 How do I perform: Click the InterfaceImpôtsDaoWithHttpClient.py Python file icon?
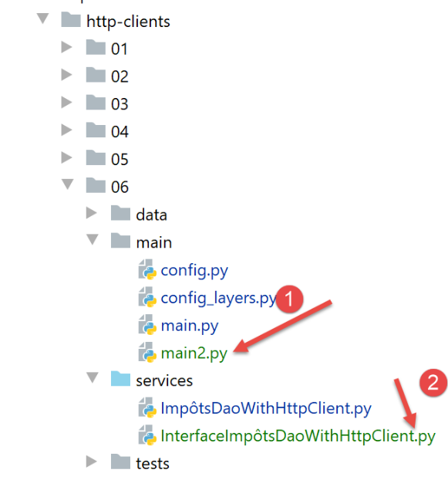tap(147, 435)
